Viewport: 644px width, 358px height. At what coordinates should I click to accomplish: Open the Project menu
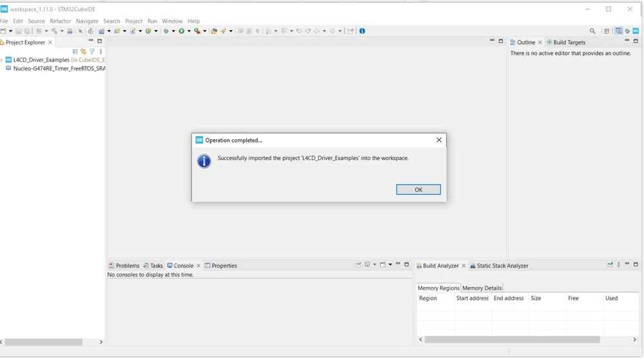coord(133,21)
